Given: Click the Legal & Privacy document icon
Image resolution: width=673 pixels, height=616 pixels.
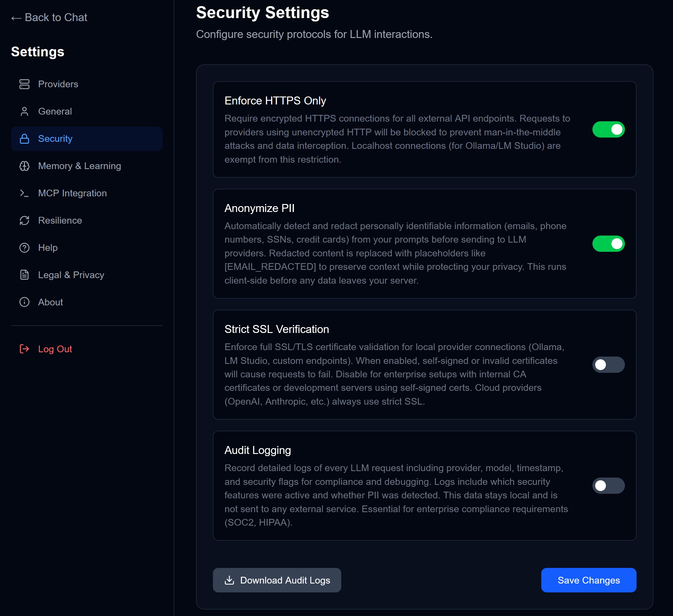Looking at the screenshot, I should pos(25,275).
